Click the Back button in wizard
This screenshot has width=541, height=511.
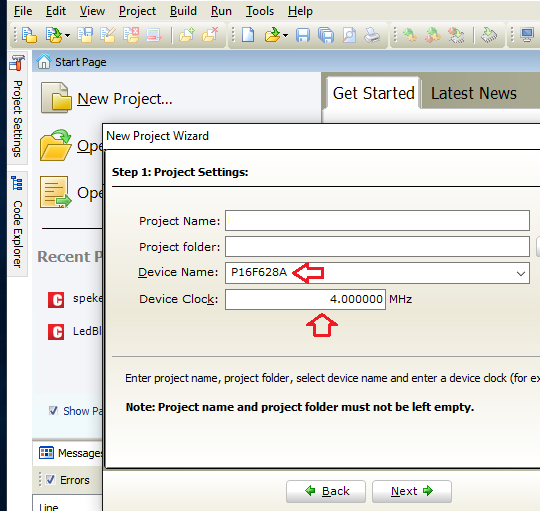tap(326, 491)
